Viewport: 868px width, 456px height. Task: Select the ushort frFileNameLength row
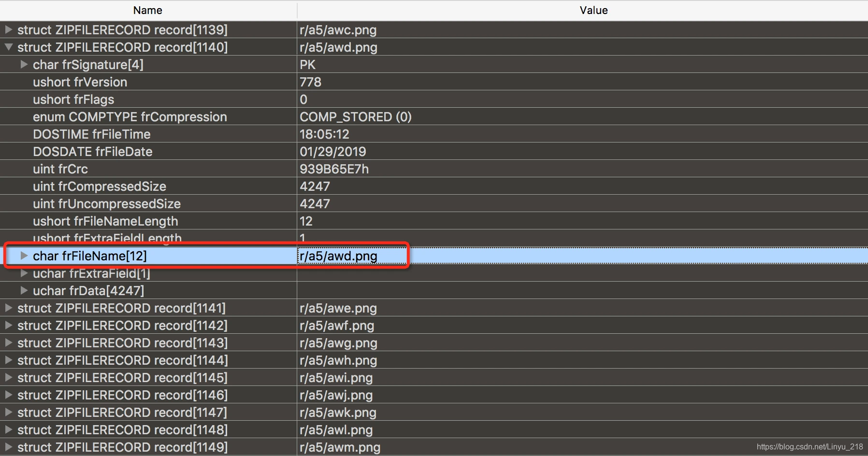coord(434,221)
